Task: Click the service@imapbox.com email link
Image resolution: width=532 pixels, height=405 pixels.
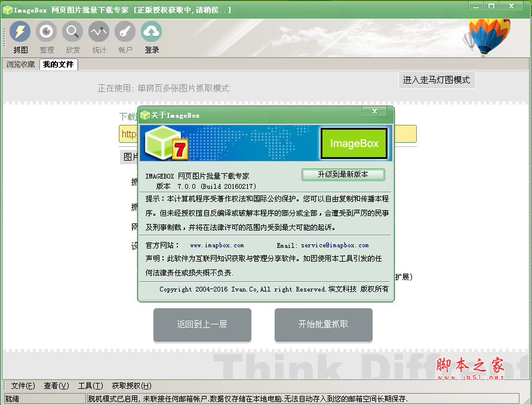Action: (335, 245)
